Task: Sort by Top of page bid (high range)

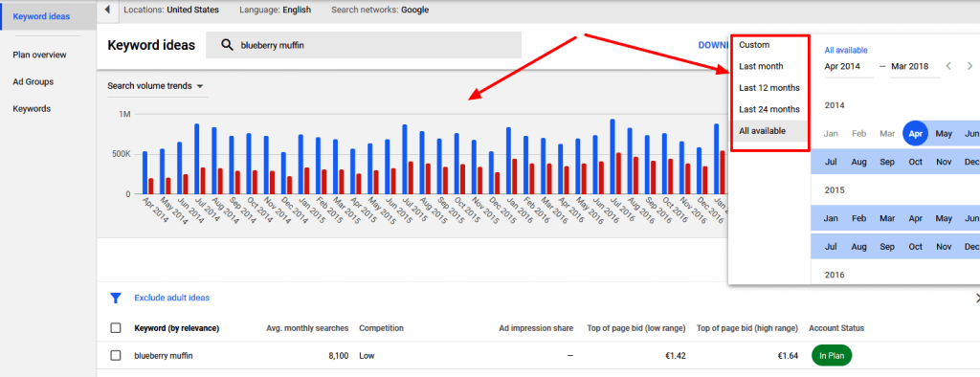Action: tap(747, 328)
